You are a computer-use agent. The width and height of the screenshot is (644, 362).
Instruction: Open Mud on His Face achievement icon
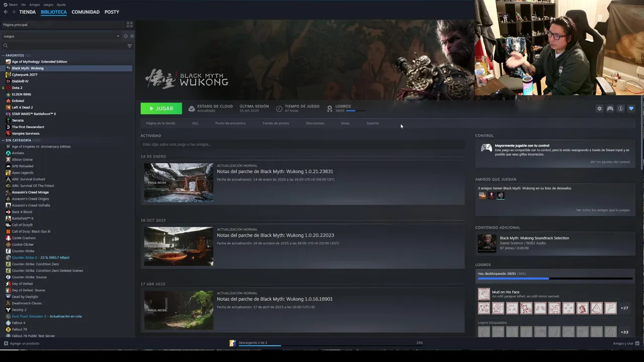tap(484, 294)
